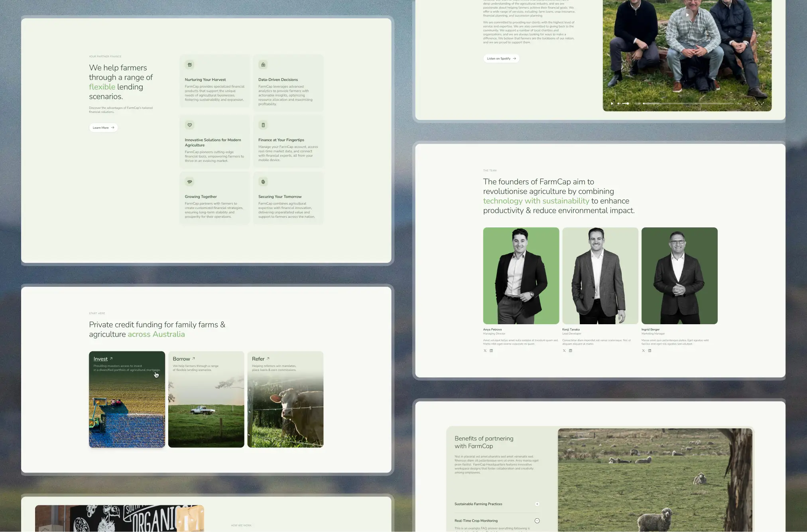Click the phone icon above Finance at Your Fingertips
The height and width of the screenshot is (532, 807).
point(263,125)
